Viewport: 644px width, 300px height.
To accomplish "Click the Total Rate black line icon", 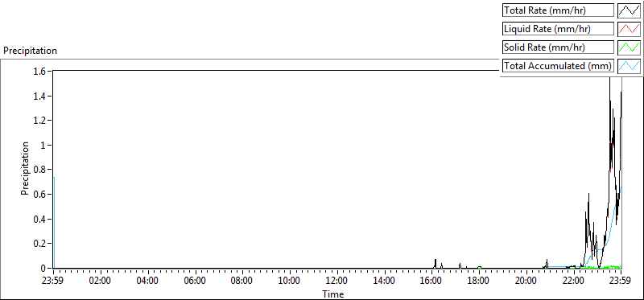I will coord(629,10).
